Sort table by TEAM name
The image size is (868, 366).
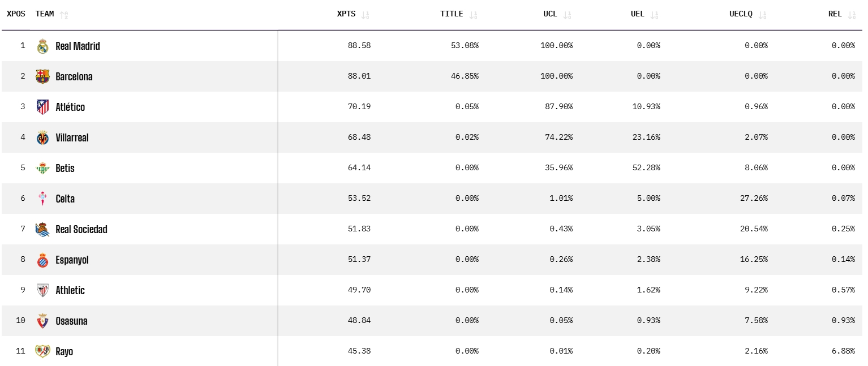click(x=64, y=15)
